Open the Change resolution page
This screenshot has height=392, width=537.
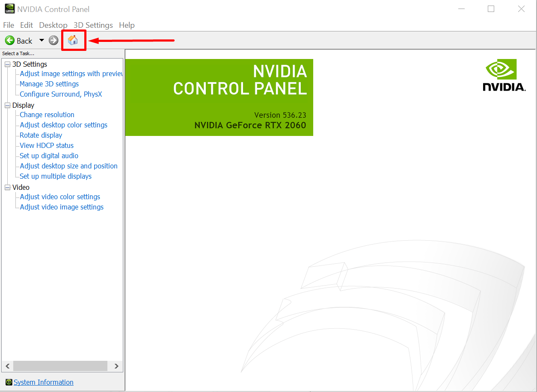click(47, 115)
